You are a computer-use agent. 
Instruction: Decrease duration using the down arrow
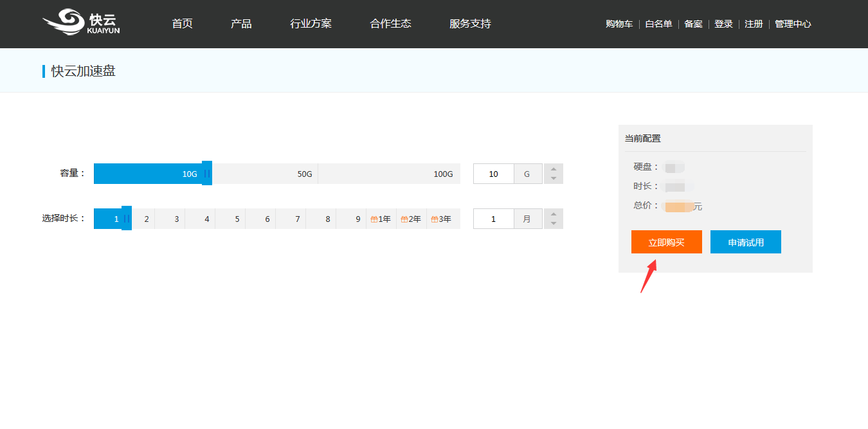[554, 224]
